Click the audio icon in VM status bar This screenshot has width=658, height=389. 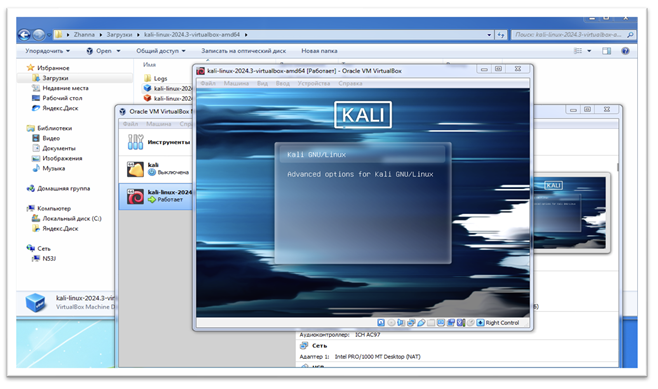pyautogui.click(x=401, y=322)
